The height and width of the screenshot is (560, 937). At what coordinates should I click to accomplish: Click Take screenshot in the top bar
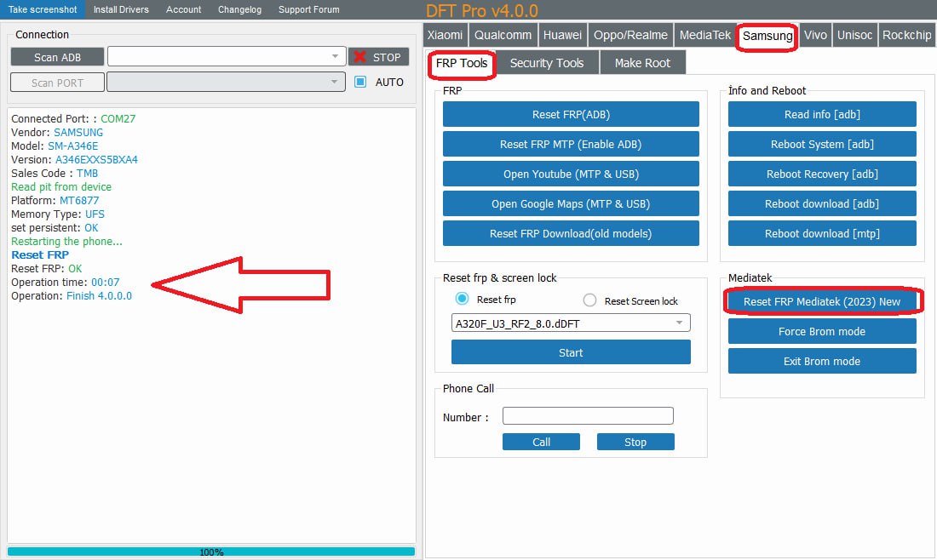click(43, 9)
